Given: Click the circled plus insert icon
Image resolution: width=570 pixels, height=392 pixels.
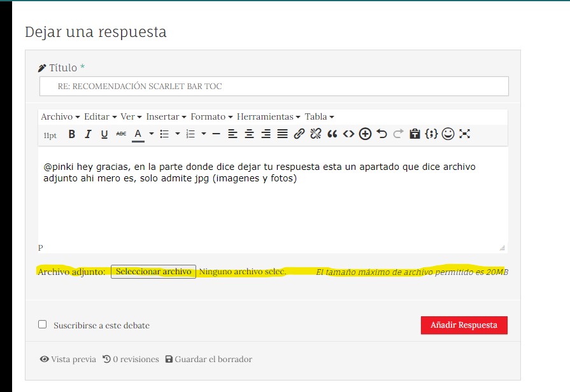Looking at the screenshot, I should (x=365, y=134).
